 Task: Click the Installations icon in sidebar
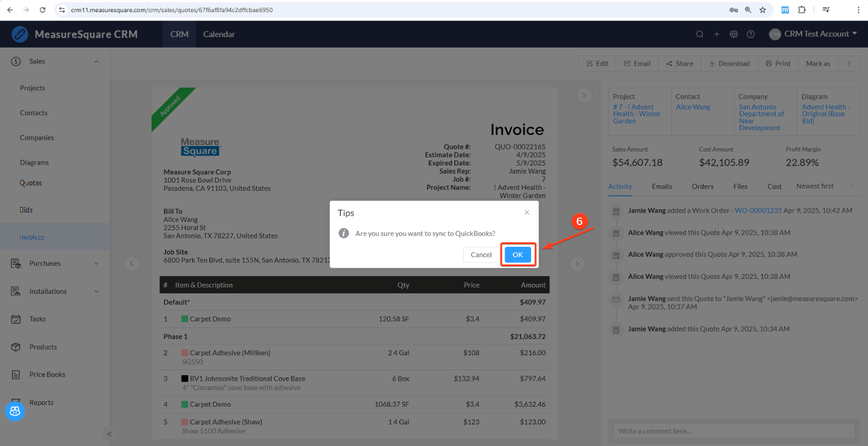[x=16, y=291]
